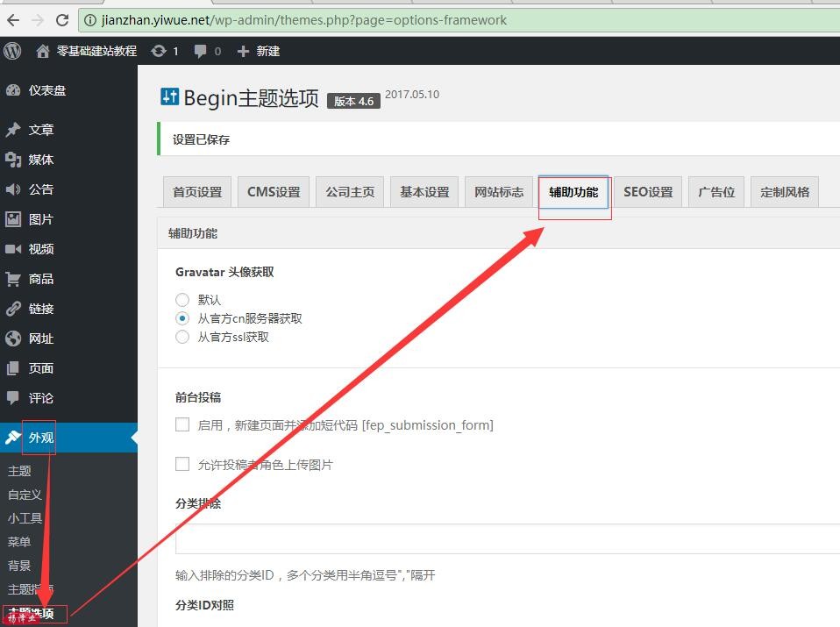Open the 基本设置 tab
840x627 pixels.
424,192
